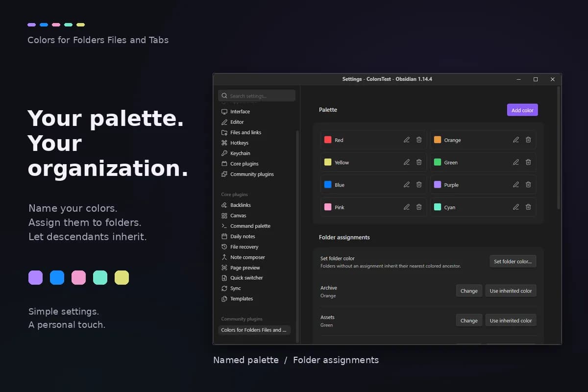This screenshot has height=392, width=588.
Task: Click the Hotkeys command-key icon
Action: 224,143
